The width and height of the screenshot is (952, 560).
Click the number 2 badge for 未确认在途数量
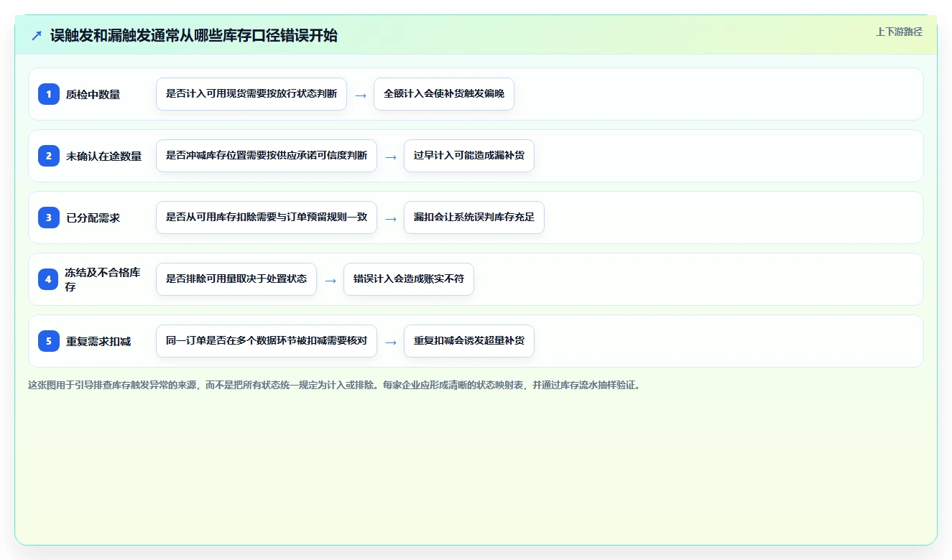pyautogui.click(x=49, y=156)
